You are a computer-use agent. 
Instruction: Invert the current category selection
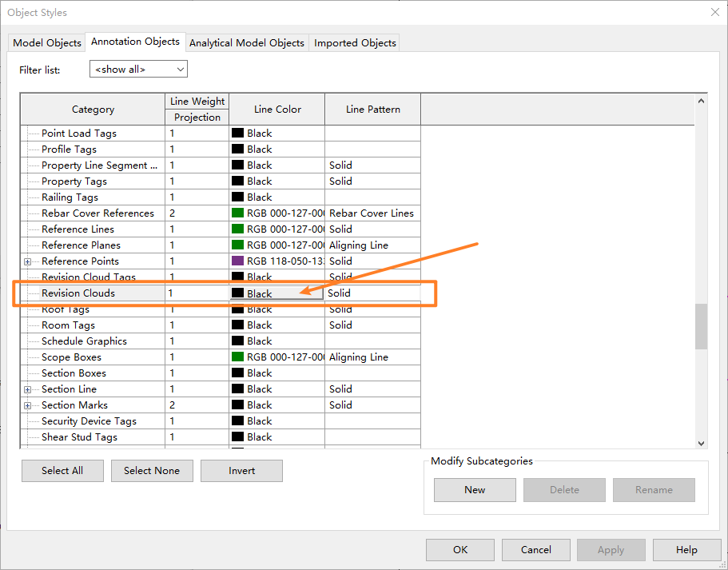pos(241,470)
